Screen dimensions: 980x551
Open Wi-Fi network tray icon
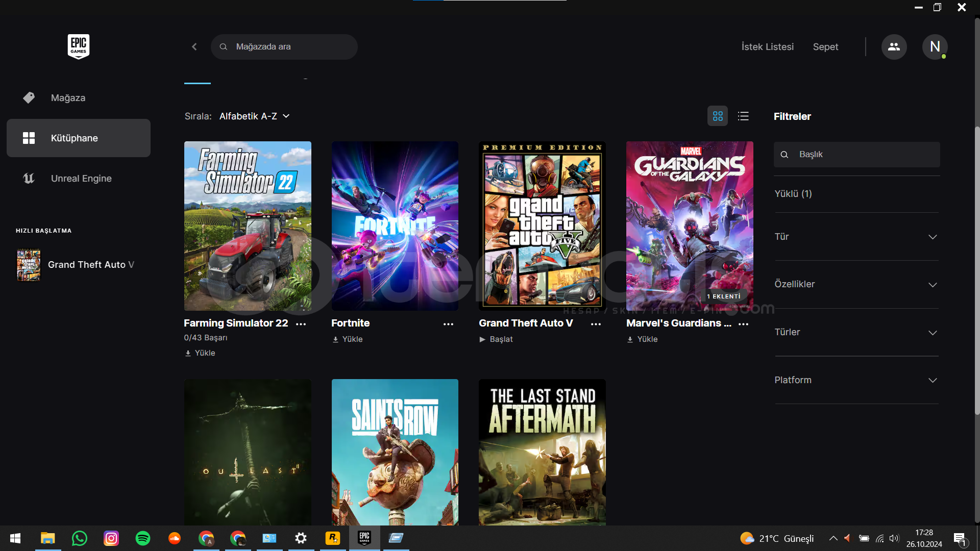pyautogui.click(x=879, y=538)
